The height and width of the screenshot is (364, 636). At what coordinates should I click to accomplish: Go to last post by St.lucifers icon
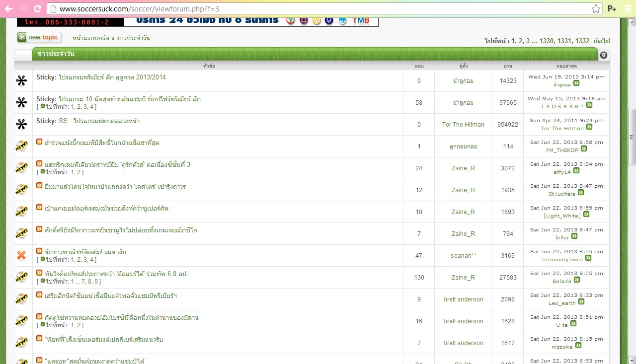[x=580, y=193]
